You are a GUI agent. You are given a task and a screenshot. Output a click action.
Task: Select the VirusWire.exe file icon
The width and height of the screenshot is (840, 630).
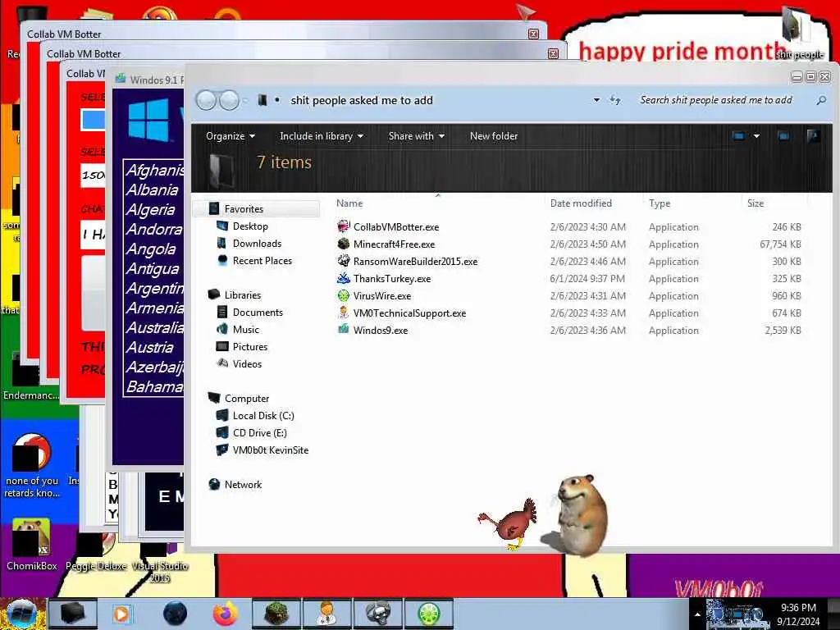click(344, 295)
